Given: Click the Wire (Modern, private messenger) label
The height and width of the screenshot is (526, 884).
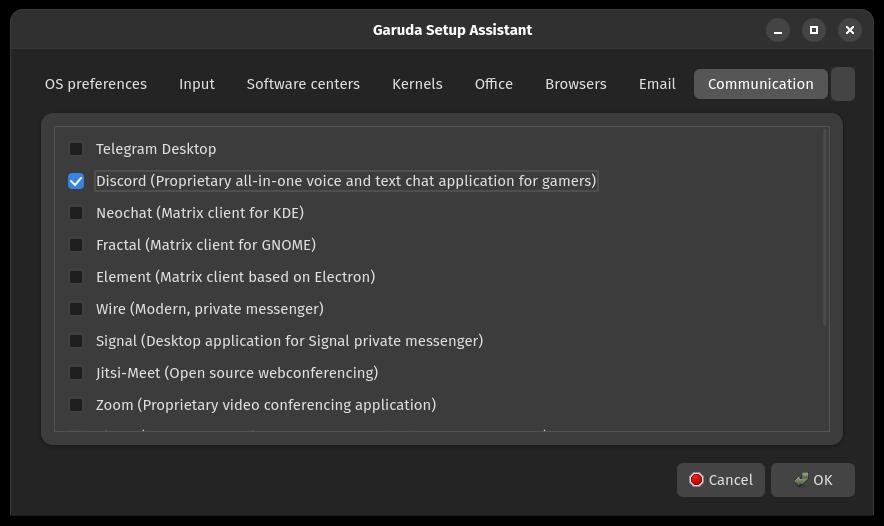Looking at the screenshot, I should point(210,309).
